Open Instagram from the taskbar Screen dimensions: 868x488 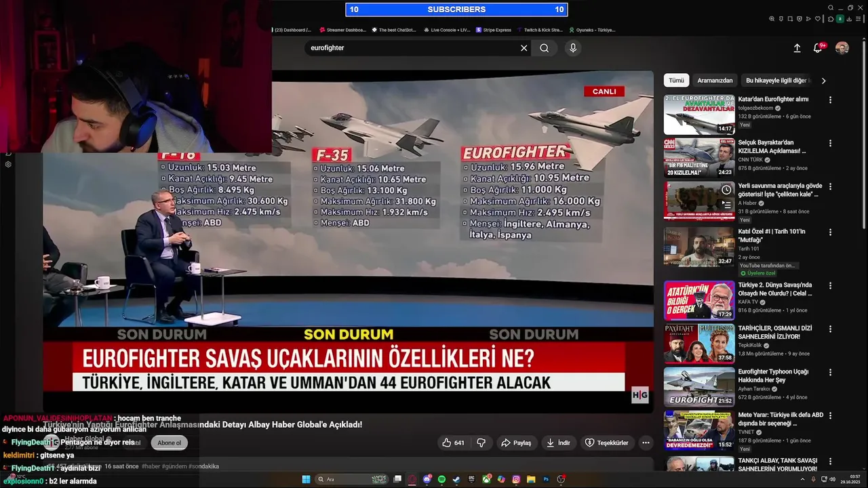516,479
